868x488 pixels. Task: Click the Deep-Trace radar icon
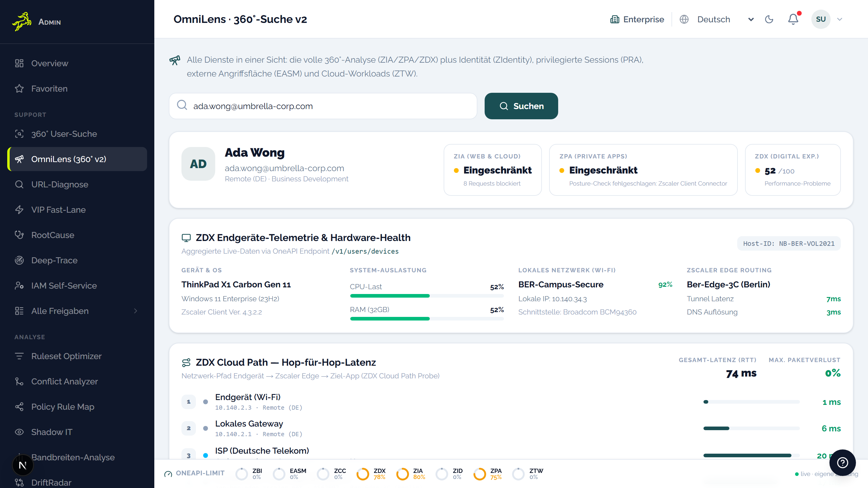19,260
